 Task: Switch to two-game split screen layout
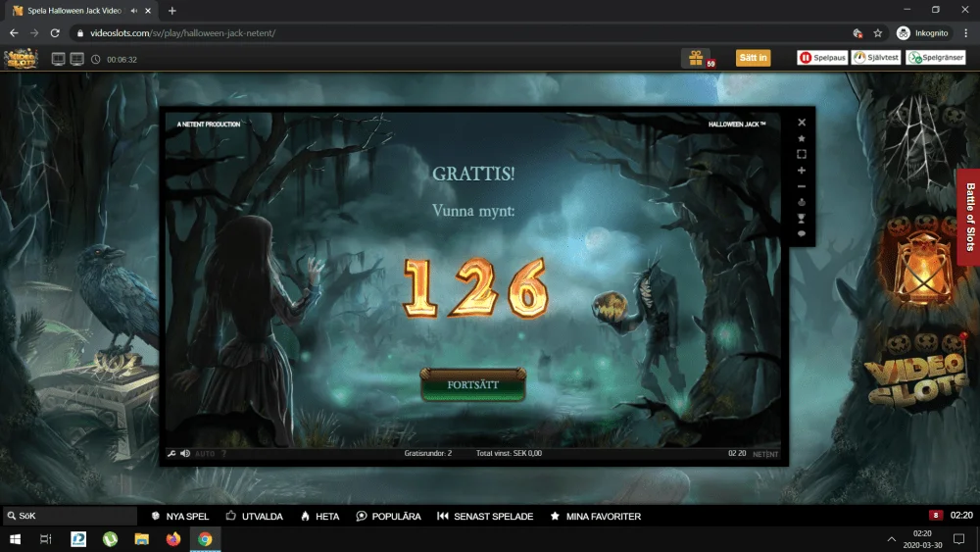pos(58,59)
